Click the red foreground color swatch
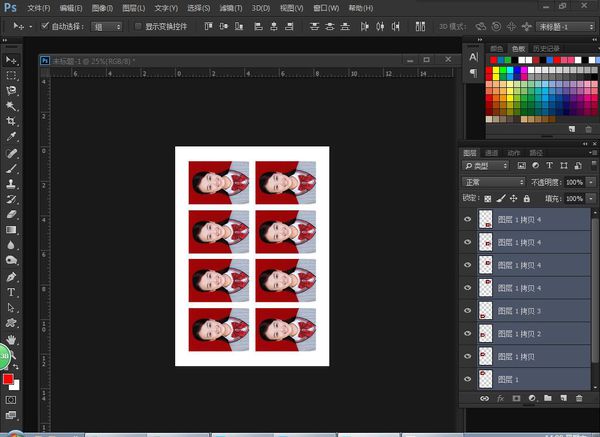The image size is (600, 437). (8, 380)
